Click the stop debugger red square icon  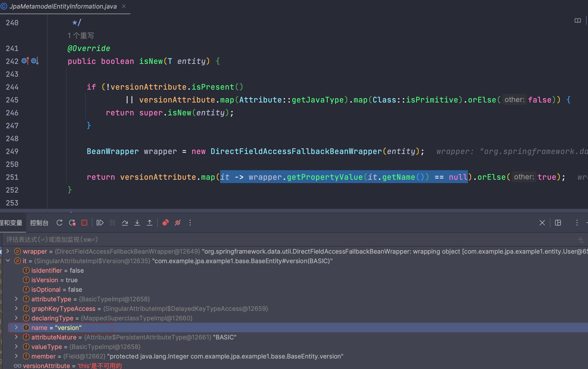pos(85,222)
